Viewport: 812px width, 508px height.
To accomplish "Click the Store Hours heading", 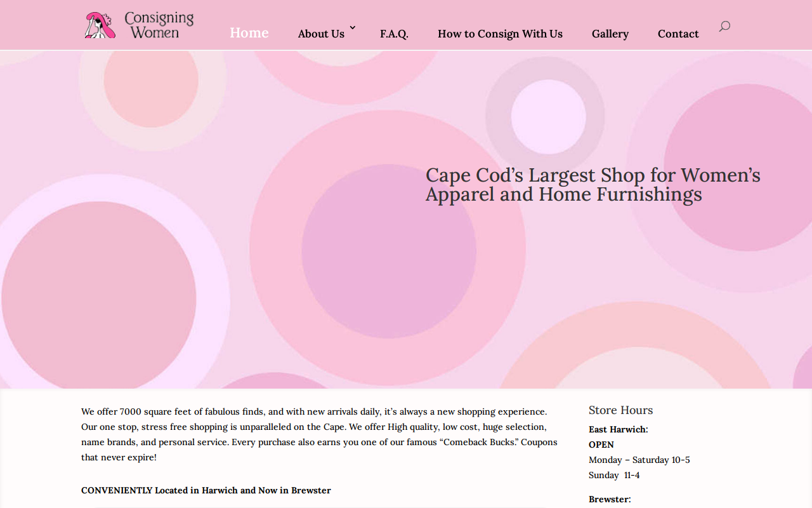I will 620,410.
